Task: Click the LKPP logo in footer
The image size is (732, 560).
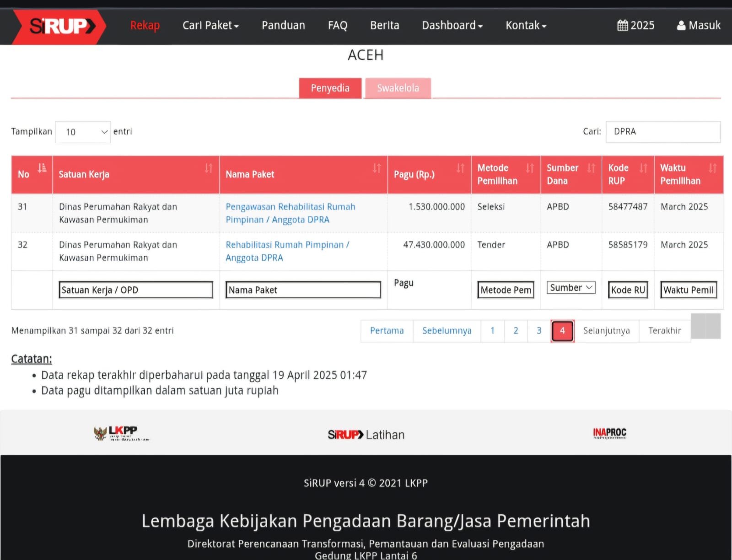Action: [x=121, y=433]
